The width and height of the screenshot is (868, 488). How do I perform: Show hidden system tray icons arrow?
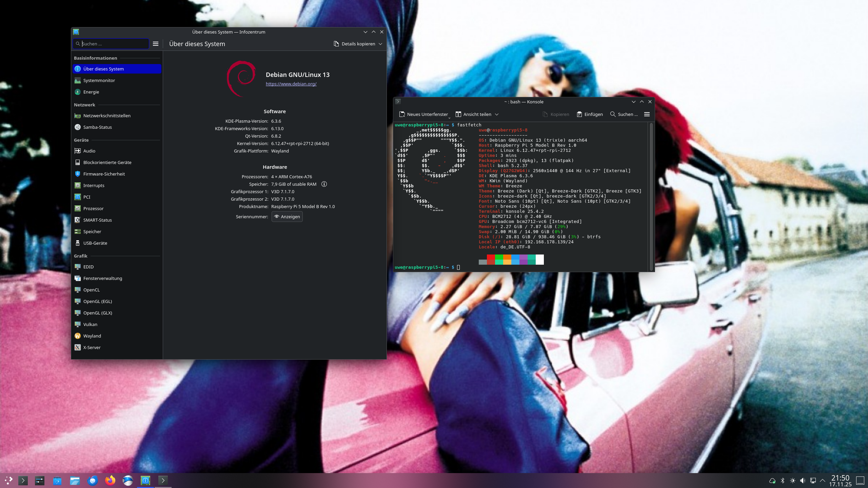click(x=822, y=481)
